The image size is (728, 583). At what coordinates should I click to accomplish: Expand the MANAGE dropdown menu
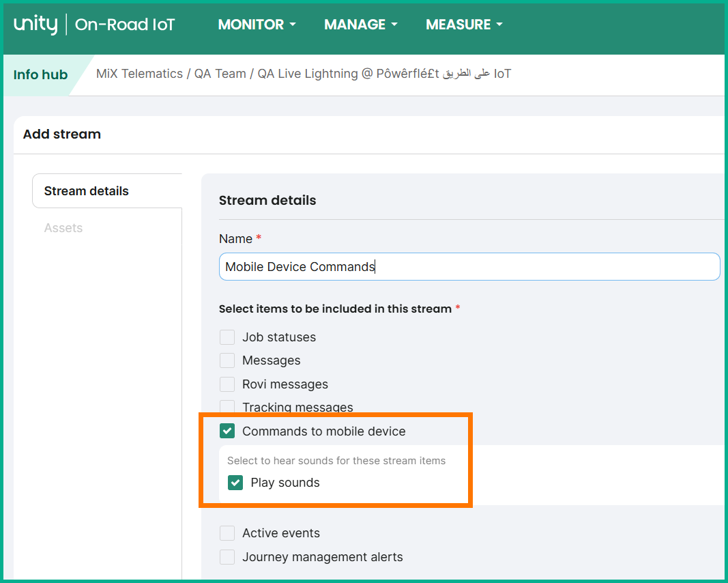pos(360,25)
